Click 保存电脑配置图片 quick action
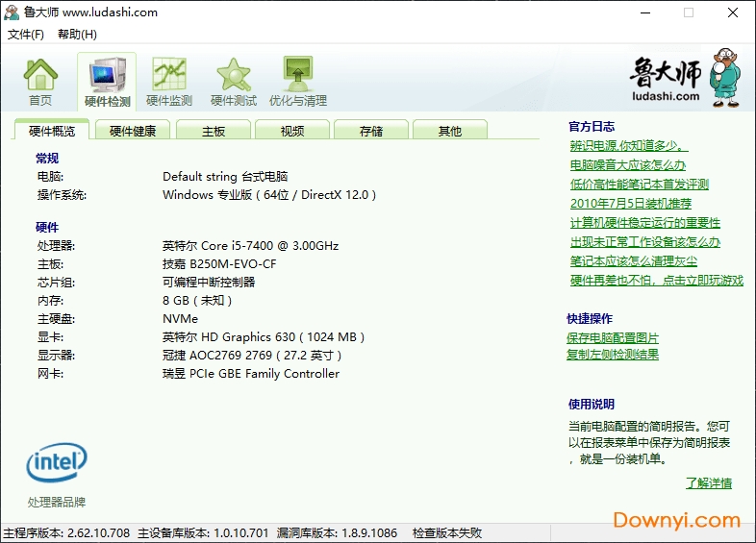 click(x=613, y=338)
